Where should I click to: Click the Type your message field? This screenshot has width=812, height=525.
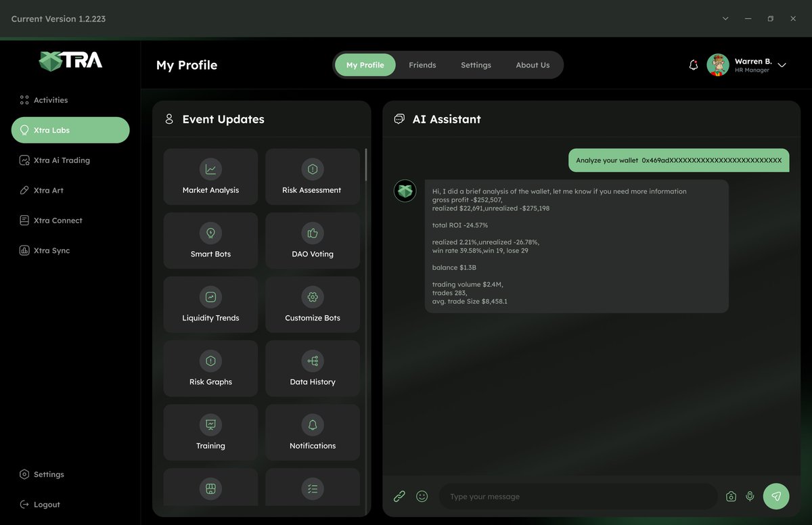point(579,496)
